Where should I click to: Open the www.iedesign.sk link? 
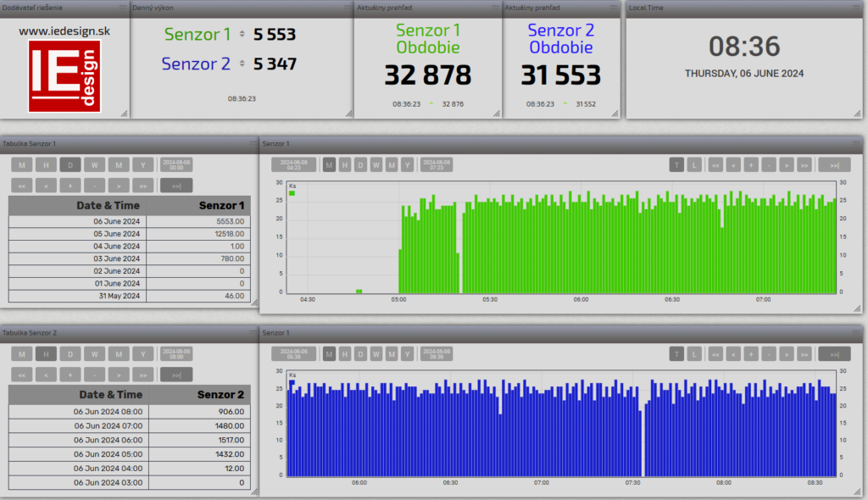point(64,31)
